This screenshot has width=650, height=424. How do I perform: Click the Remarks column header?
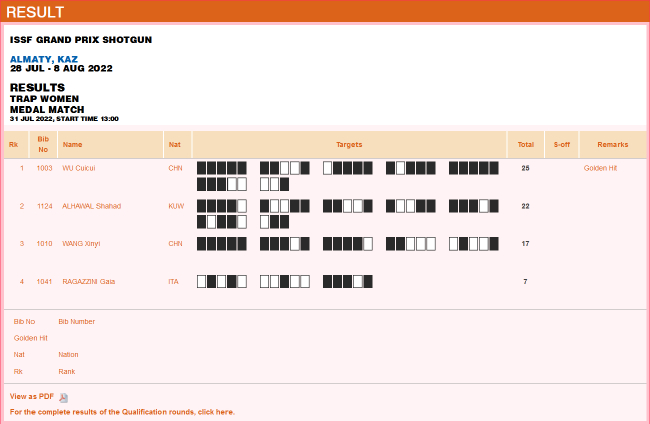coord(613,145)
